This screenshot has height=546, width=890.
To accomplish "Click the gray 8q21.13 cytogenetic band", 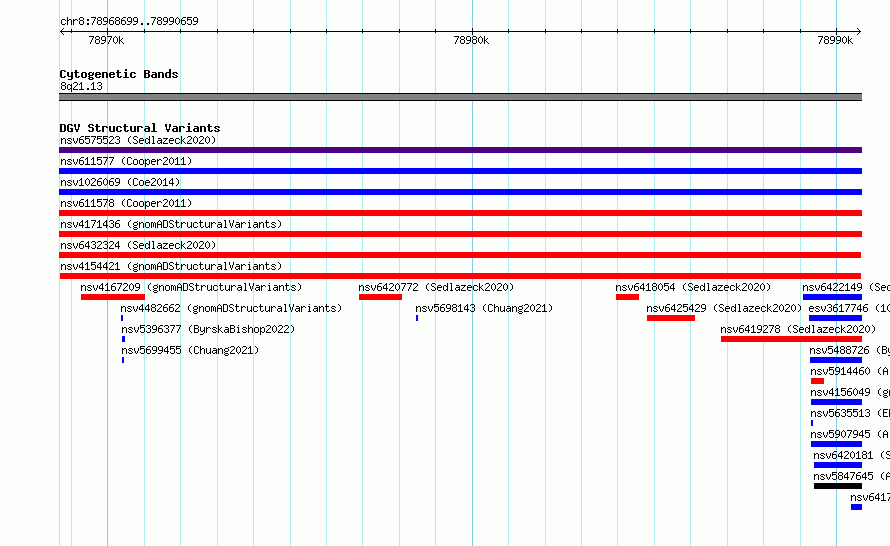I will pyautogui.click(x=460, y=97).
